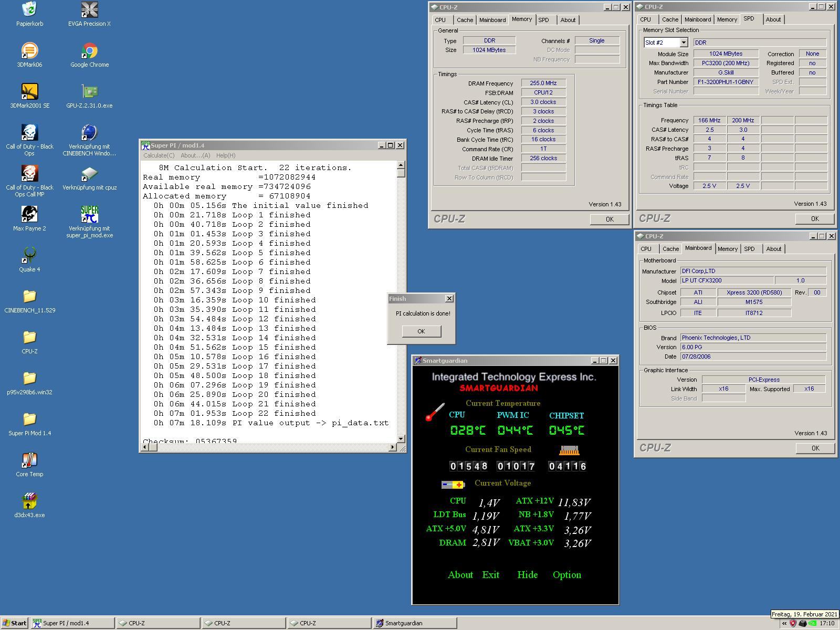Switch to the CPU tab in Memory CPU-Z window
The height and width of the screenshot is (630, 840).
tap(440, 20)
